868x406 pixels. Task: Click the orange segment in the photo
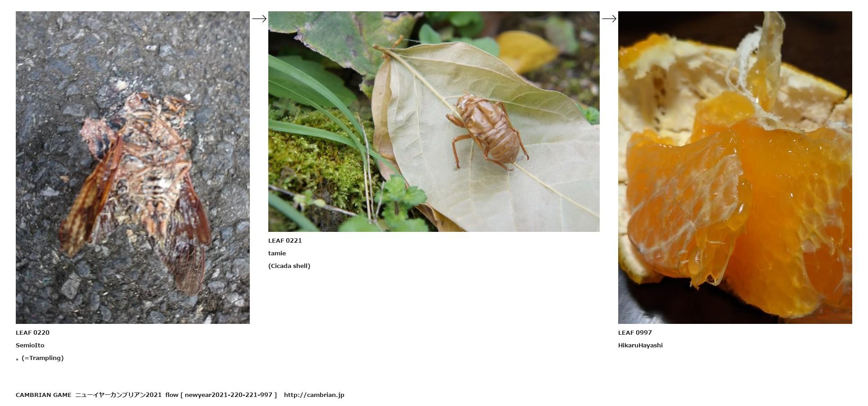tap(685, 208)
